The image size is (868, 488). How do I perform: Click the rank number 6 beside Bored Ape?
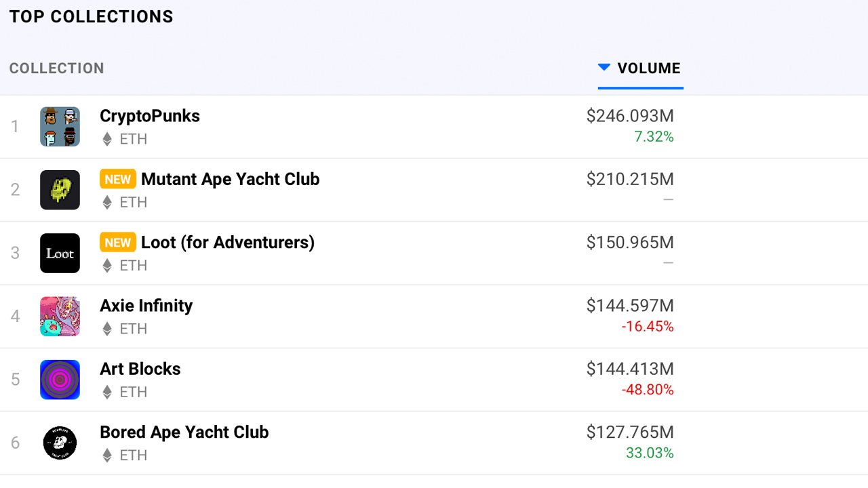coord(15,443)
